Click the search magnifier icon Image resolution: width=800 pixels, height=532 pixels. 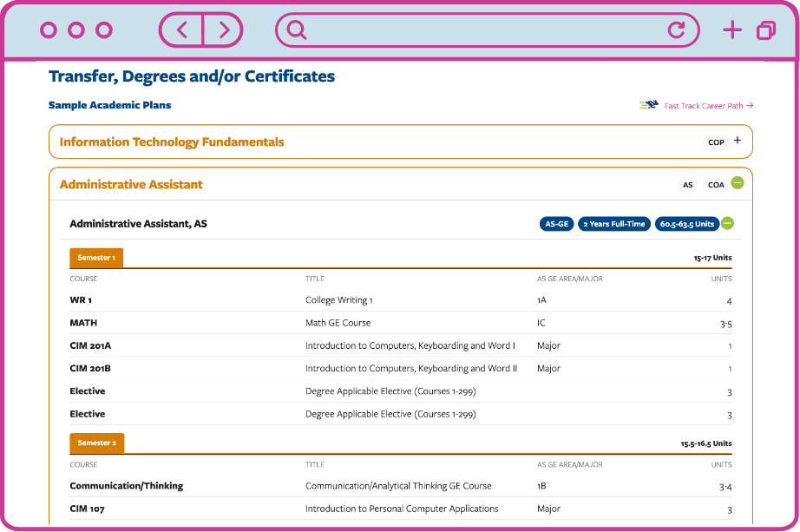297,30
